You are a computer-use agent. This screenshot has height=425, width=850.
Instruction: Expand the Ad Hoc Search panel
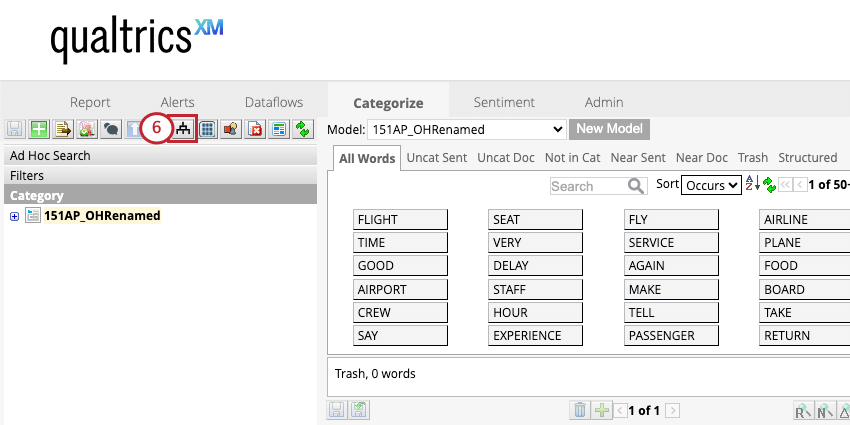pyautogui.click(x=50, y=156)
